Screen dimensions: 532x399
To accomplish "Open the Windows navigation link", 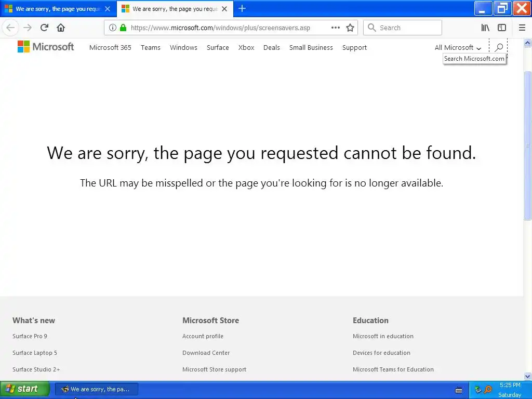I will (x=183, y=47).
